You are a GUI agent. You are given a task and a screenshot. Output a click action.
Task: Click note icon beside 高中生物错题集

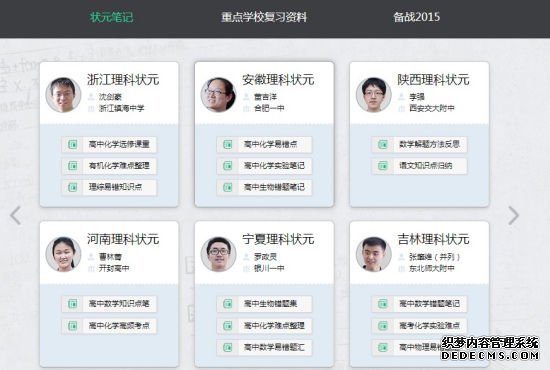pyautogui.click(x=228, y=304)
